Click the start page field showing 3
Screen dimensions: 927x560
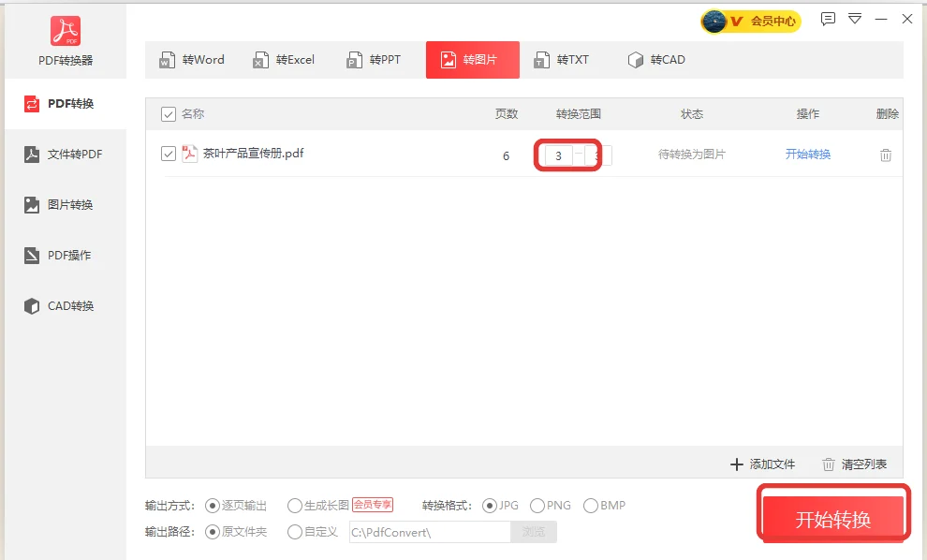[559, 155]
